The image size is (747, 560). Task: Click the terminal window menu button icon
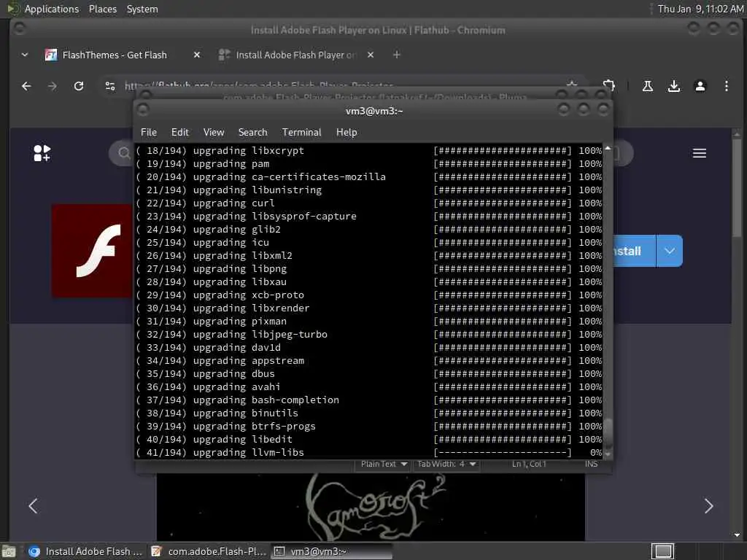coord(143,110)
